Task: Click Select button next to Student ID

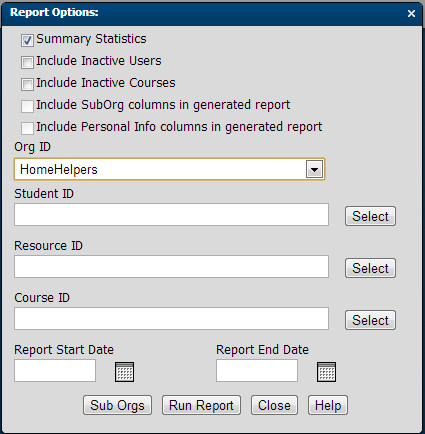Action: tap(370, 216)
